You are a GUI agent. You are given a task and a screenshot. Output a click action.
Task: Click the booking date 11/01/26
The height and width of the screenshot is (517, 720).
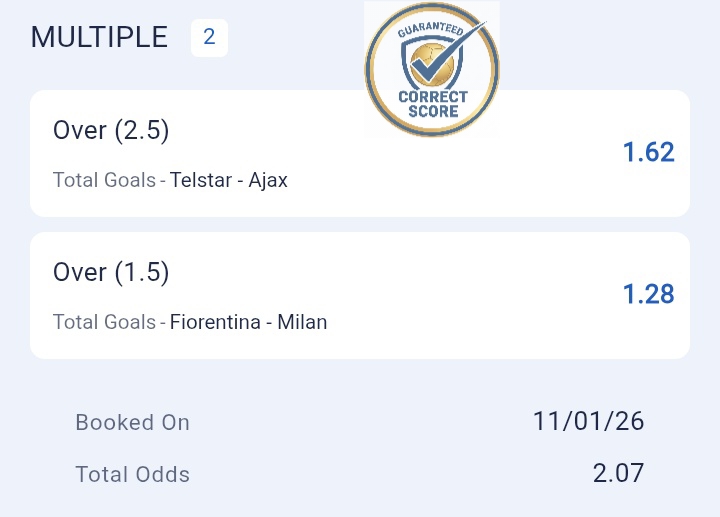(x=588, y=421)
